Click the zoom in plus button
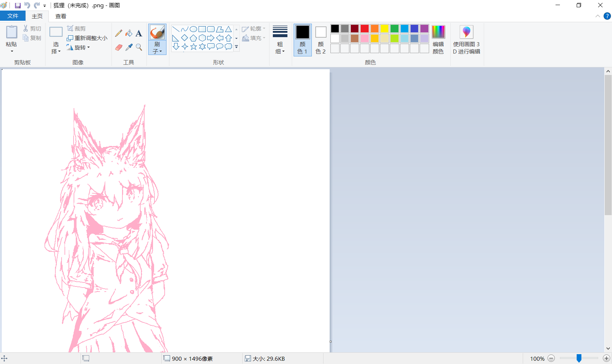612x364 pixels. 607,359
